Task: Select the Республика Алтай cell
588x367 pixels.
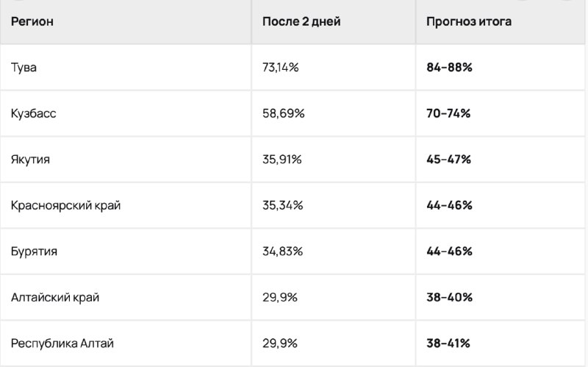Action: tap(62, 343)
